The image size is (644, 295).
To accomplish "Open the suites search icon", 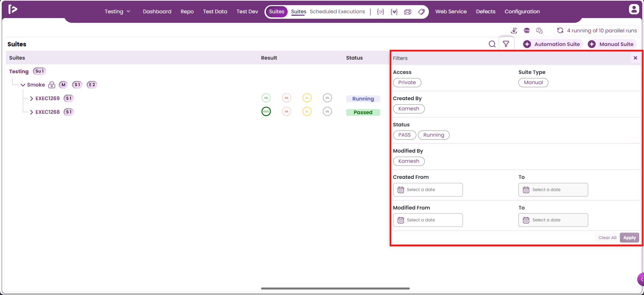I will pos(492,44).
